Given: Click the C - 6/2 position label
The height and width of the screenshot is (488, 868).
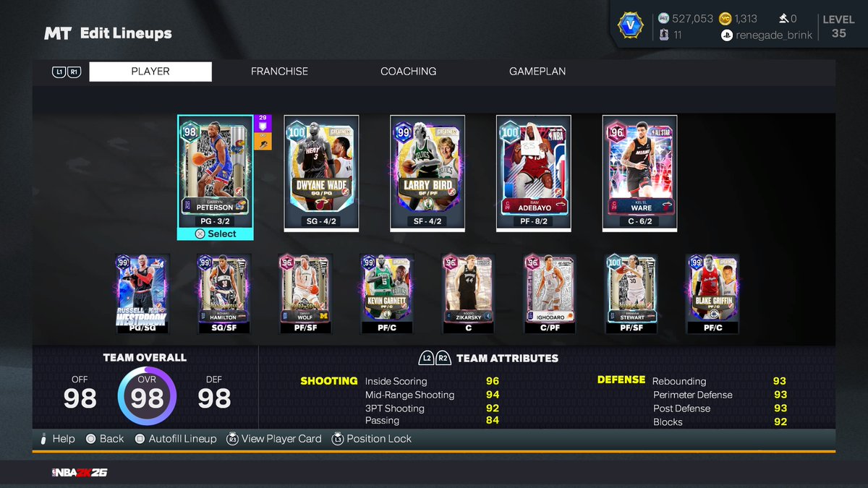Looking at the screenshot, I should [x=640, y=221].
